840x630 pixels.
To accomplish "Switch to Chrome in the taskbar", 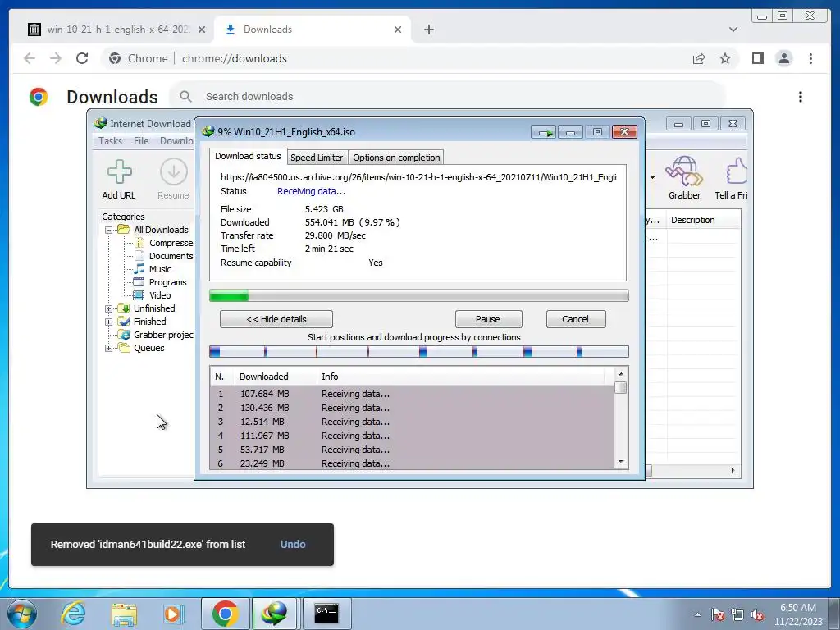I will [225, 614].
